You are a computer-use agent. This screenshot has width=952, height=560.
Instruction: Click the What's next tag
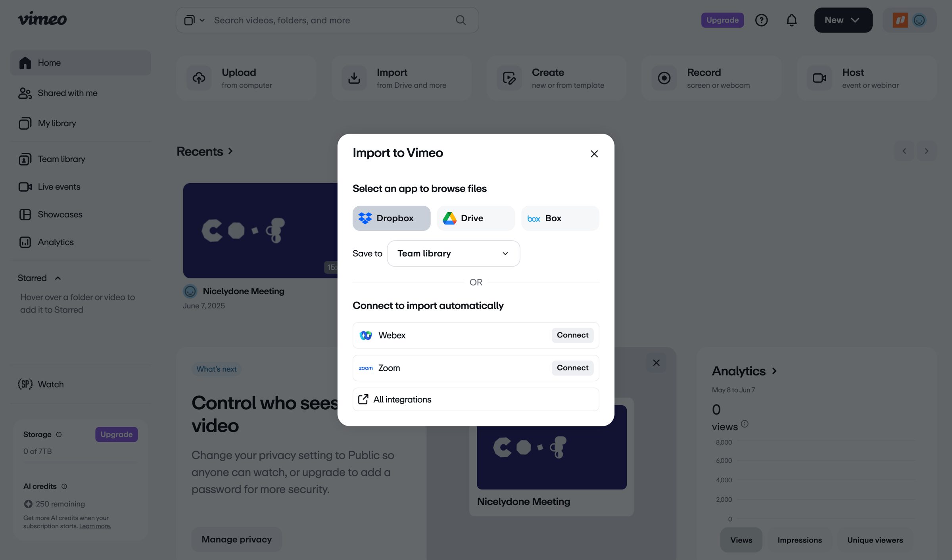(x=216, y=369)
